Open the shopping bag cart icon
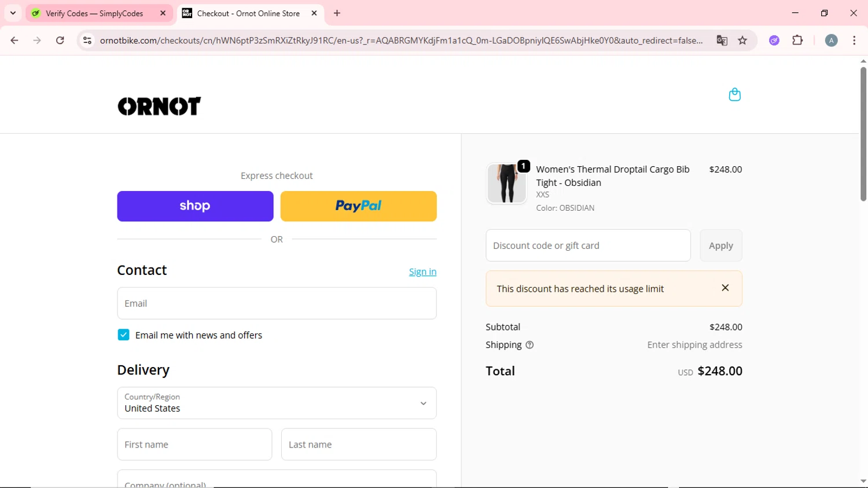 [x=734, y=94]
